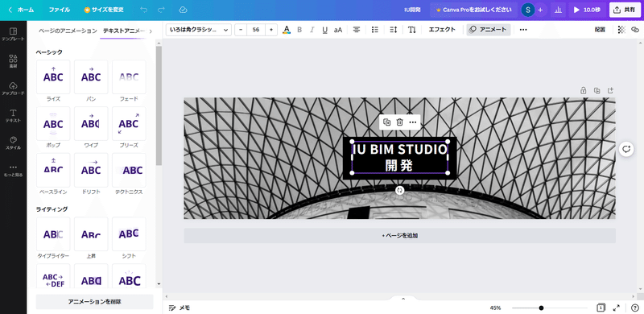Duplicate the page via the icon above the canvas
This screenshot has width=644, height=314.
coord(597,90)
